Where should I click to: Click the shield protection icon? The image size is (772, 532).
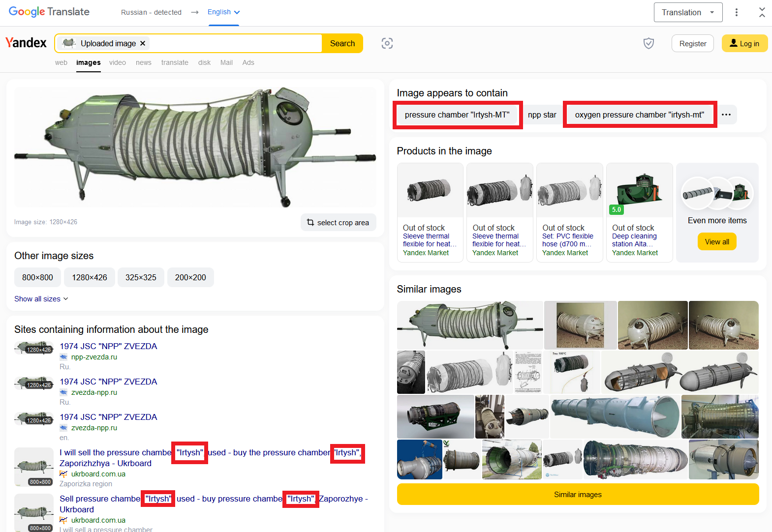[x=648, y=43]
